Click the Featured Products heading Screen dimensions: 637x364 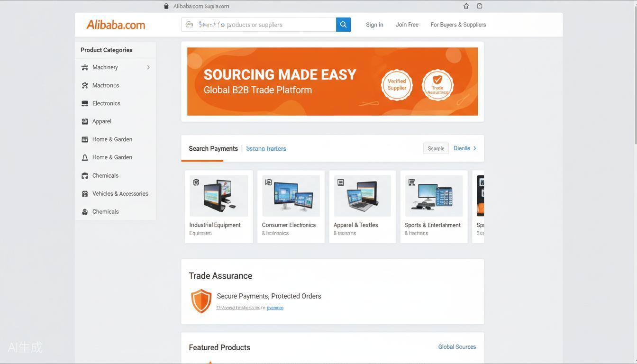219,347
